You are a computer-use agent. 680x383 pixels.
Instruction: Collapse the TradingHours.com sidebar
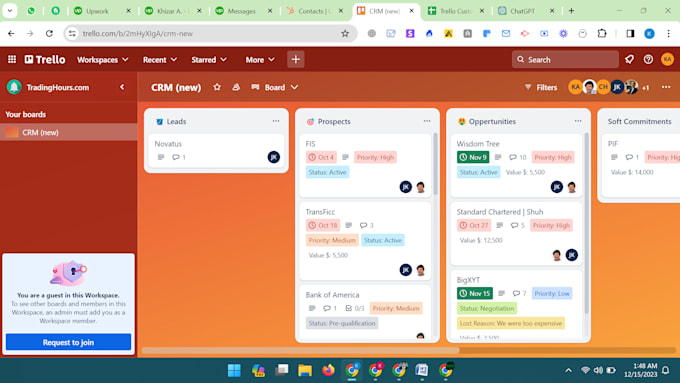pos(122,87)
